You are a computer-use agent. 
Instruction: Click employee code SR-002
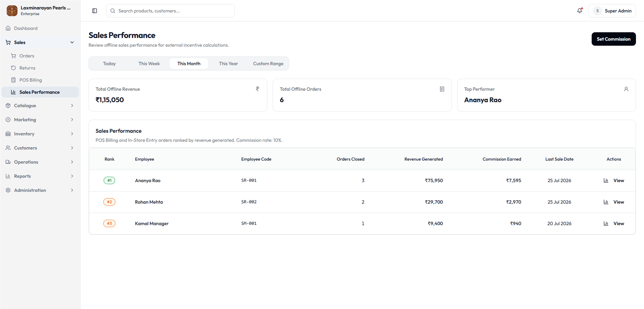click(249, 202)
